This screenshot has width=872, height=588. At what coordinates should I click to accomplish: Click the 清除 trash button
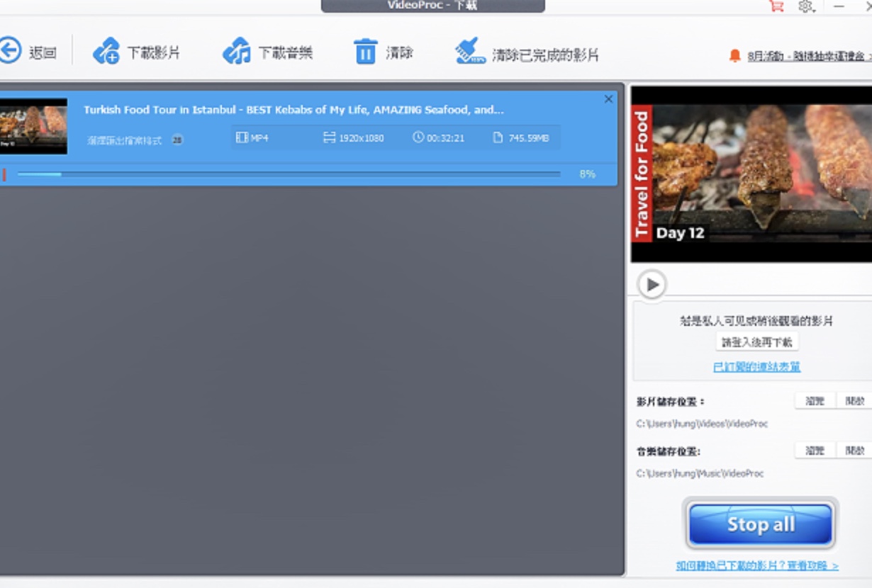(383, 52)
